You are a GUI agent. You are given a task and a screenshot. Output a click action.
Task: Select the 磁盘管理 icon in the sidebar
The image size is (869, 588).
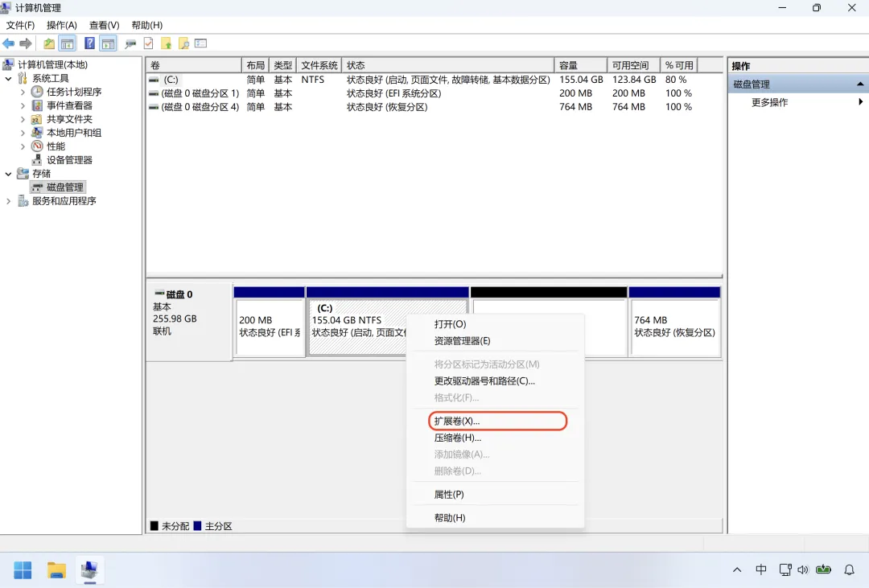(x=38, y=187)
